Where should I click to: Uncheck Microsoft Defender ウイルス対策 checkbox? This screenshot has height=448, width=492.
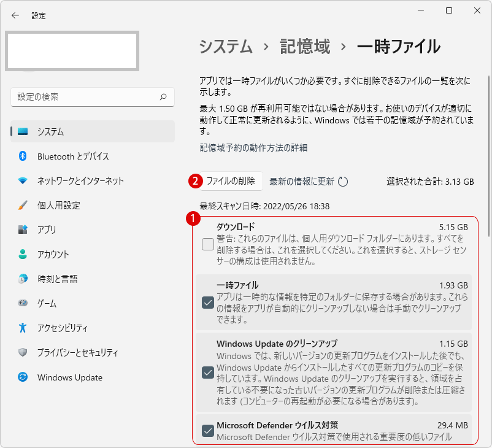[208, 431]
